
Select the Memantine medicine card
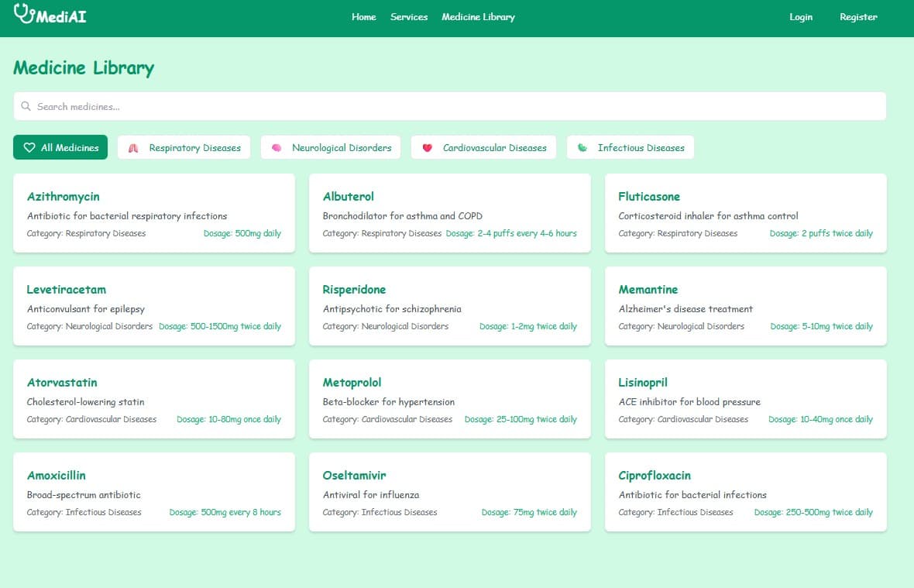coord(745,306)
